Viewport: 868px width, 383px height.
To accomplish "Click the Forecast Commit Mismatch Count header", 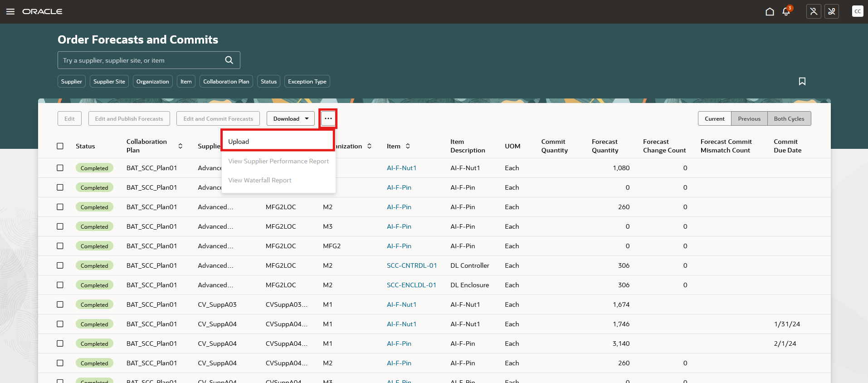I will tap(726, 146).
